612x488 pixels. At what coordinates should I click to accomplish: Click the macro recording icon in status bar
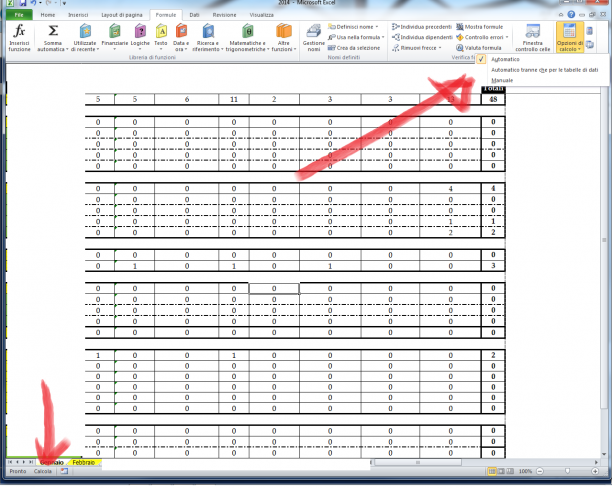click(x=64, y=471)
